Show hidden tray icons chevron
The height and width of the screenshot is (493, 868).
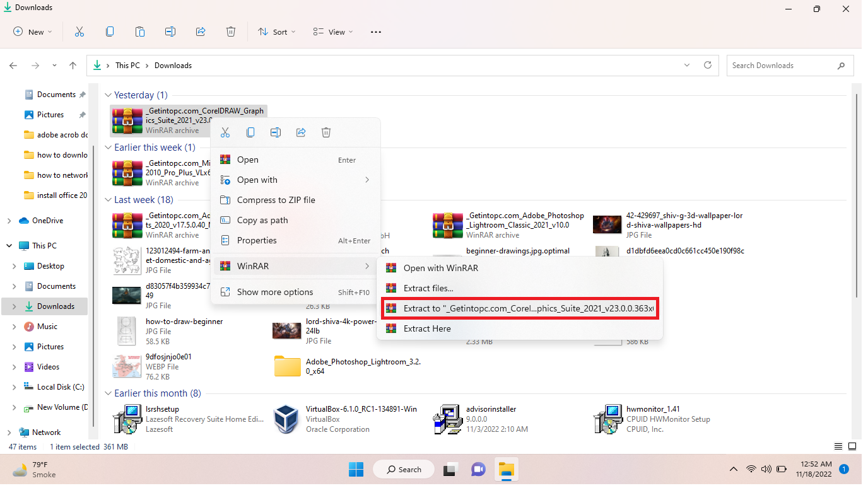point(733,469)
